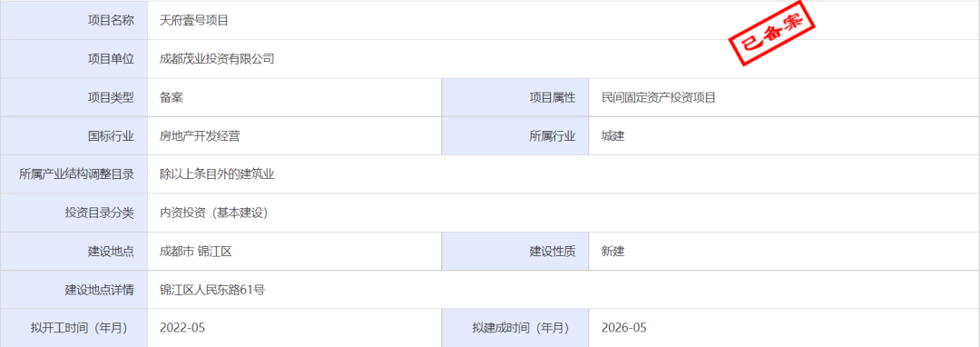Click the 项目属性 label cell

click(515, 97)
